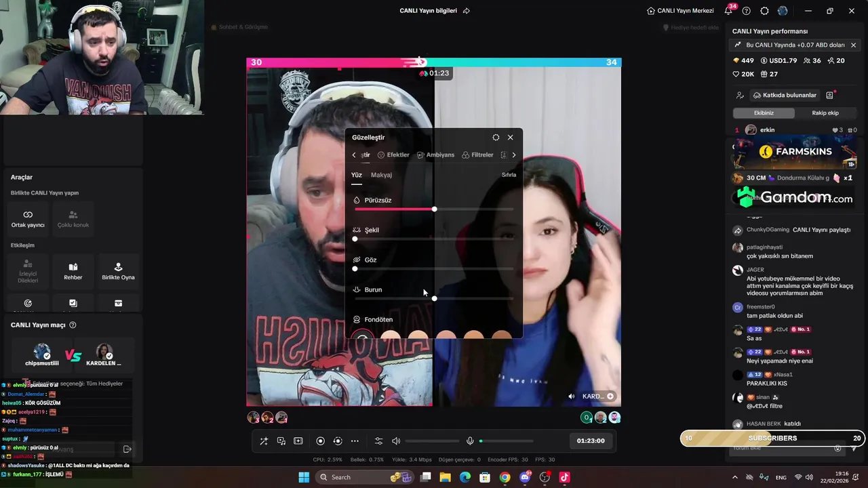Click the replay clip capture icon
This screenshot has height=488, width=868.
(338, 441)
